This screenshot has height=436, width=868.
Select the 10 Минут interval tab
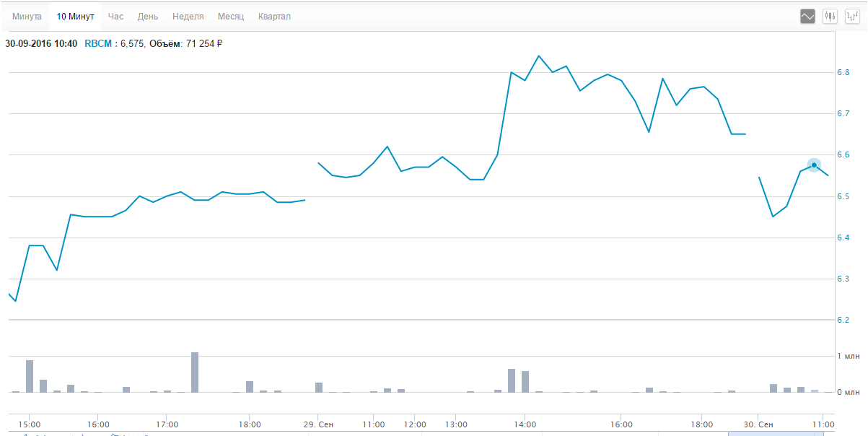[x=76, y=16]
